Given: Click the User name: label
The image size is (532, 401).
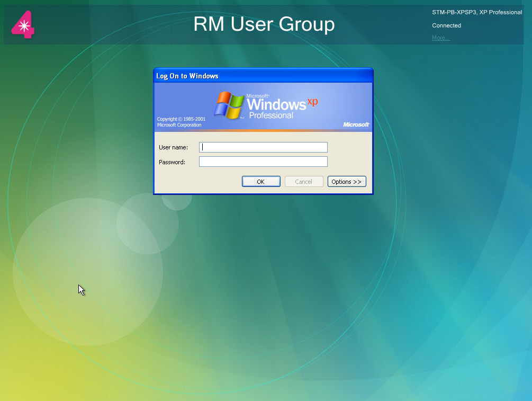Looking at the screenshot, I should click(173, 147).
